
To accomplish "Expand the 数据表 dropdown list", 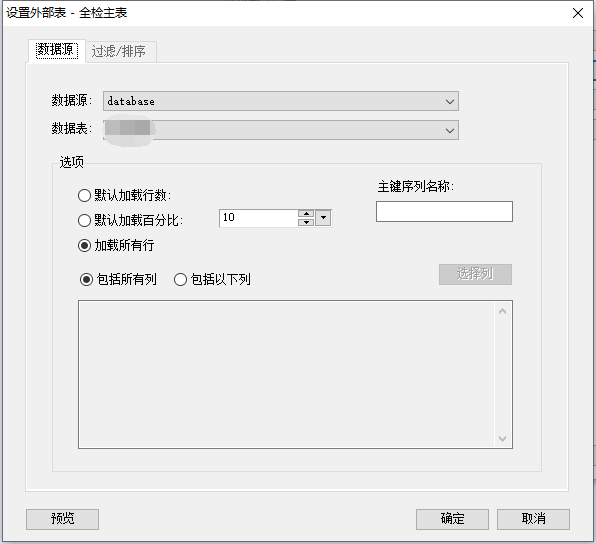I will click(x=281, y=130).
